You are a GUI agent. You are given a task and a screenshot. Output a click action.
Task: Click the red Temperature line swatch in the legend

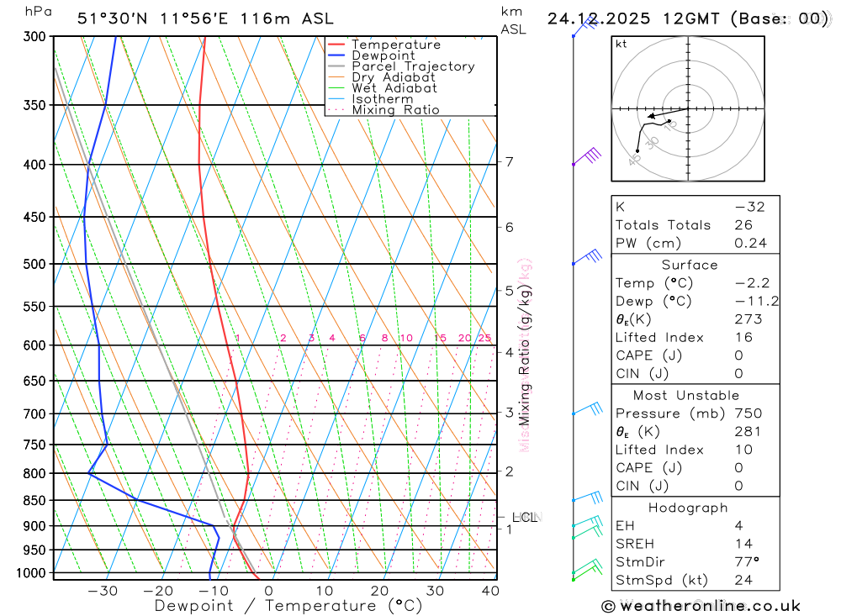(336, 44)
